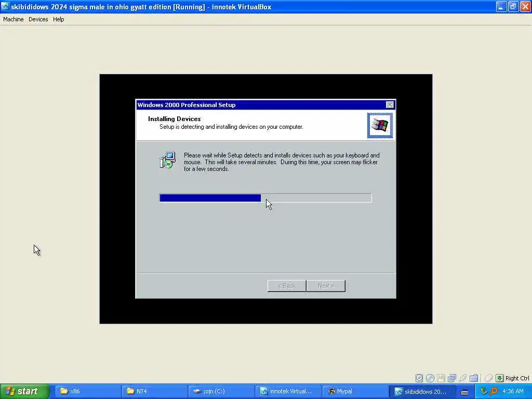532x399 pixels.
Task: Open the Windows XP start menu
Action: click(25, 391)
